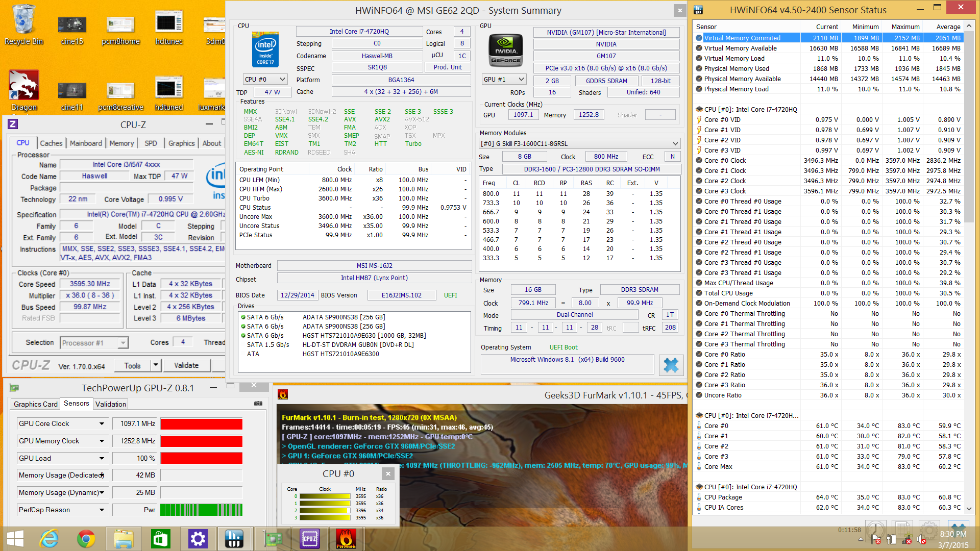Image resolution: width=980 pixels, height=551 pixels.
Task: Switch to the Graphics Card tab in GPU-Z
Action: pyautogui.click(x=36, y=404)
